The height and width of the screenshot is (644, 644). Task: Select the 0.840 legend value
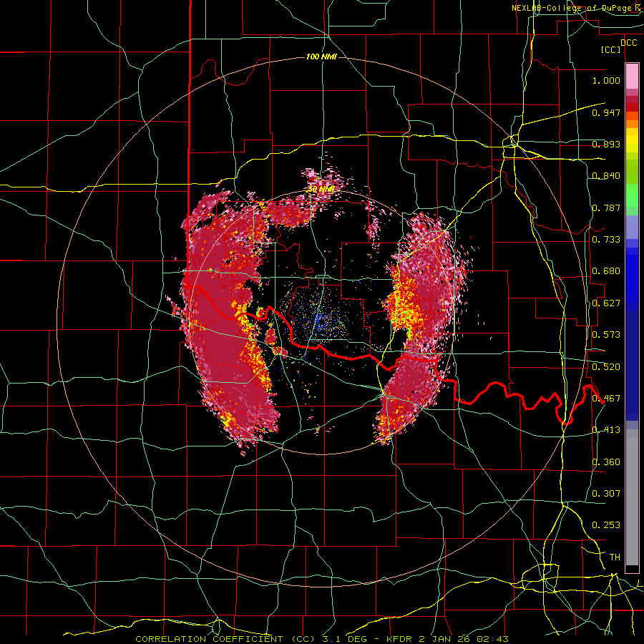(606, 176)
